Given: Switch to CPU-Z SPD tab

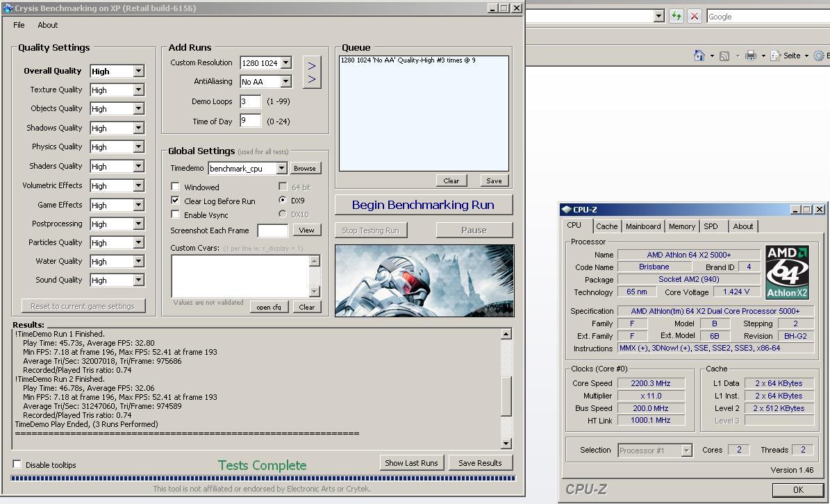Looking at the screenshot, I should click(711, 226).
